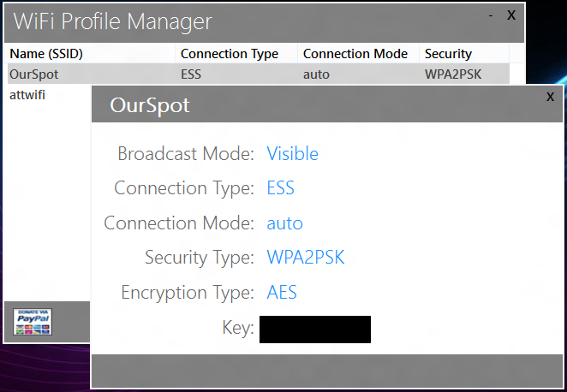
Task: Close the WiFi Profile Manager window
Action: [511, 15]
